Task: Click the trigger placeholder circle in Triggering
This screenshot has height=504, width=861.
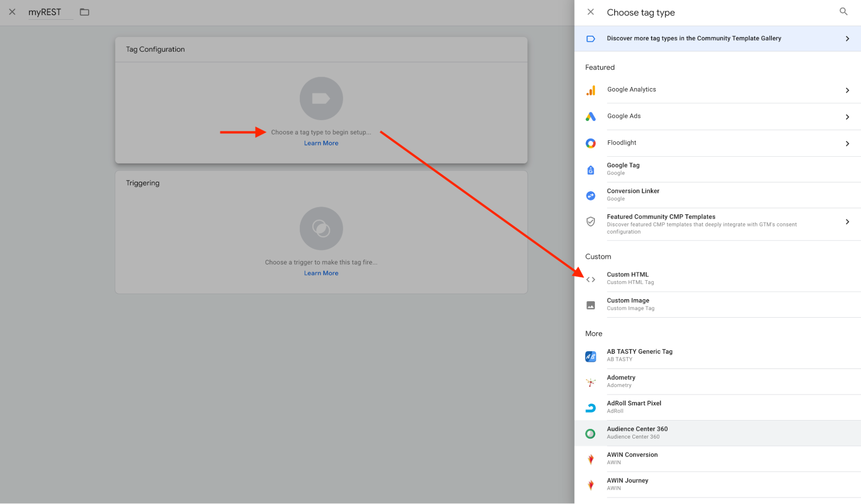Action: [x=321, y=229]
